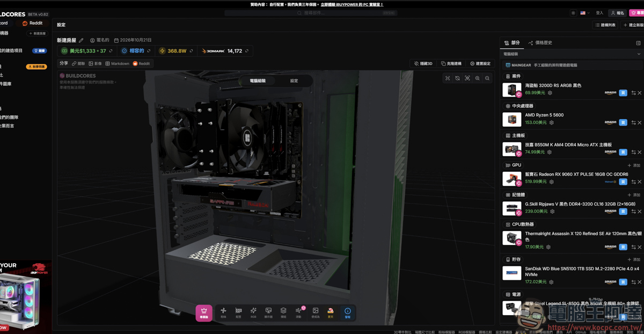
Task: Remove the 海盜船 3200D case part
Action: click(640, 93)
